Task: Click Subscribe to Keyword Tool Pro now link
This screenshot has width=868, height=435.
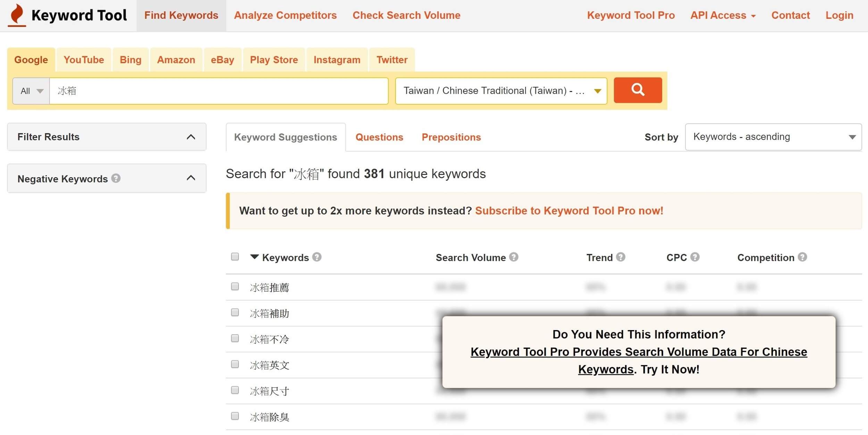Action: coord(569,211)
